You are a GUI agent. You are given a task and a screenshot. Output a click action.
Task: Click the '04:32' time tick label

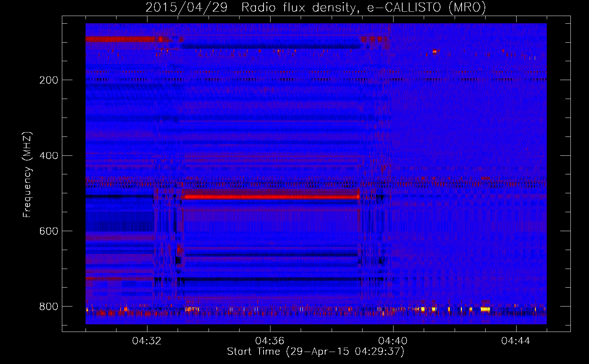(x=147, y=341)
